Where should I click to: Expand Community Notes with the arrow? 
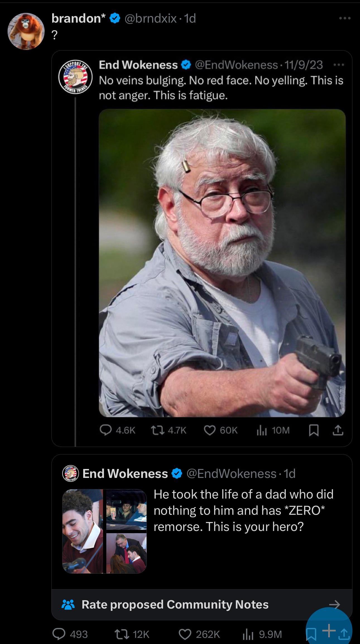(334, 604)
